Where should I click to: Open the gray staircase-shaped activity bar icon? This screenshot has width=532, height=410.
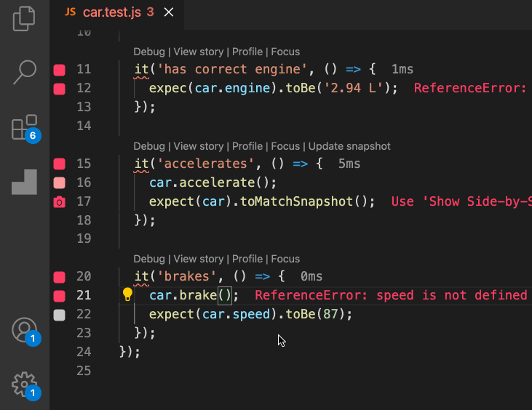click(x=25, y=182)
